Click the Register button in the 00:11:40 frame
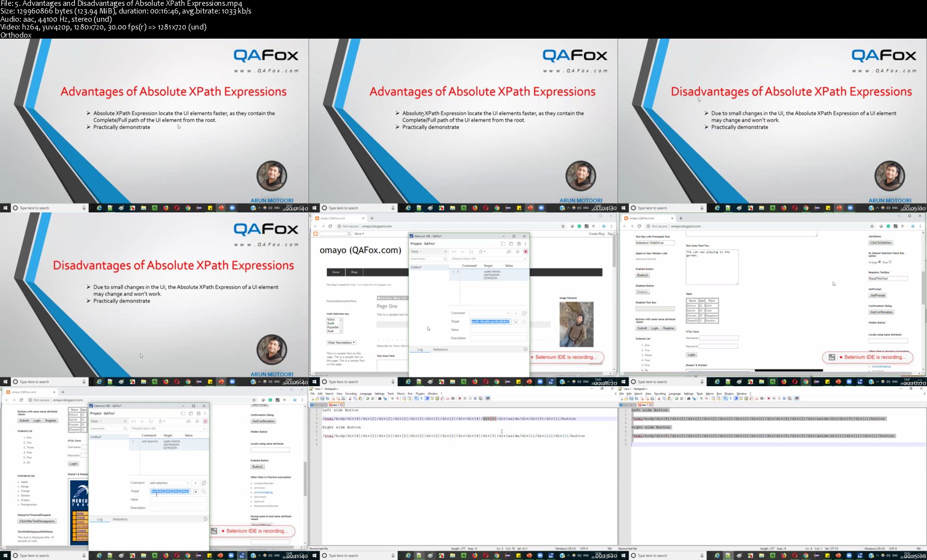The image size is (927, 560). (51, 420)
